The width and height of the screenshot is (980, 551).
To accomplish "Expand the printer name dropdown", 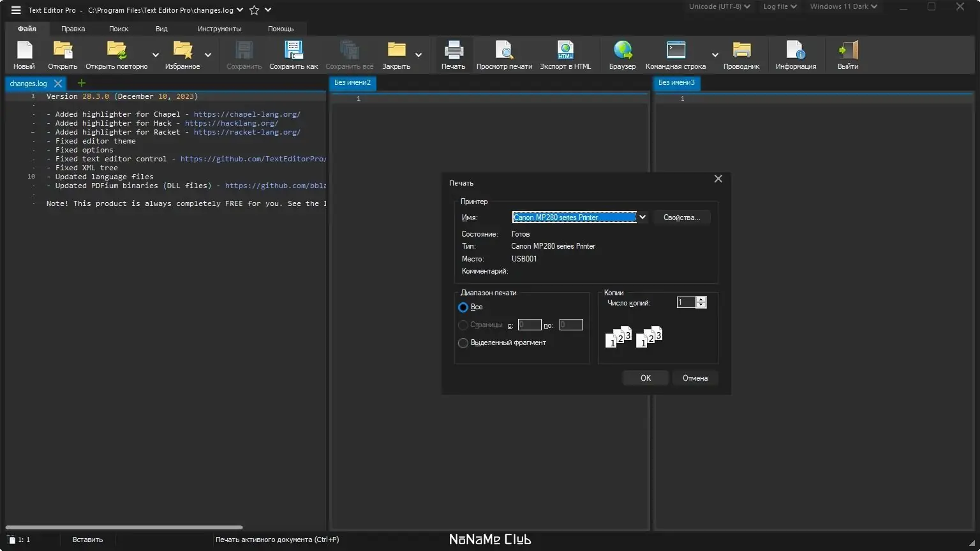I will pyautogui.click(x=642, y=217).
